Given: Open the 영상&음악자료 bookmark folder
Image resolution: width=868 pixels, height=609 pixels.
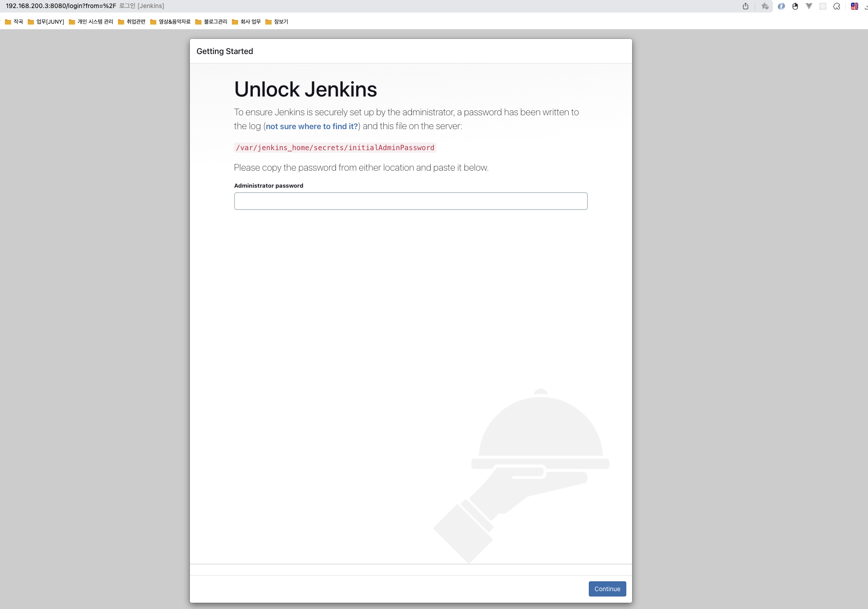Looking at the screenshot, I should coord(170,22).
